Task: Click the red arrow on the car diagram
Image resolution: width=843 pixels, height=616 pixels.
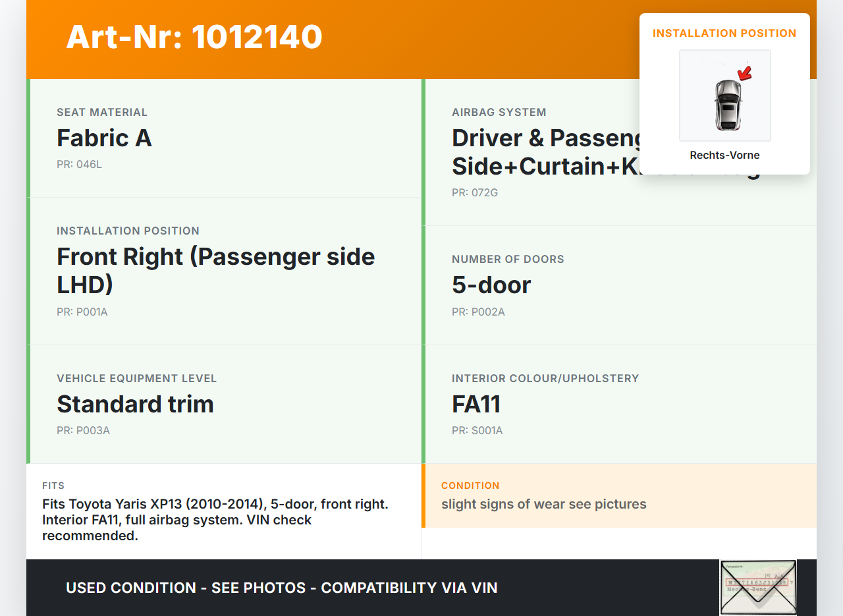Action: 745,73
